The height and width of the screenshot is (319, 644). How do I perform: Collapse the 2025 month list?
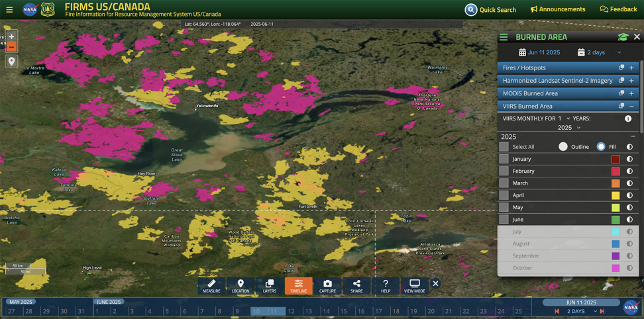point(633,136)
